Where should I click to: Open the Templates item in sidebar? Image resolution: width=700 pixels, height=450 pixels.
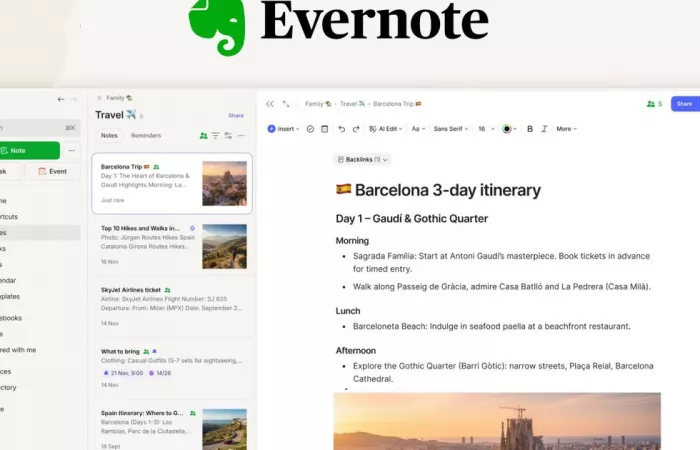[10, 296]
